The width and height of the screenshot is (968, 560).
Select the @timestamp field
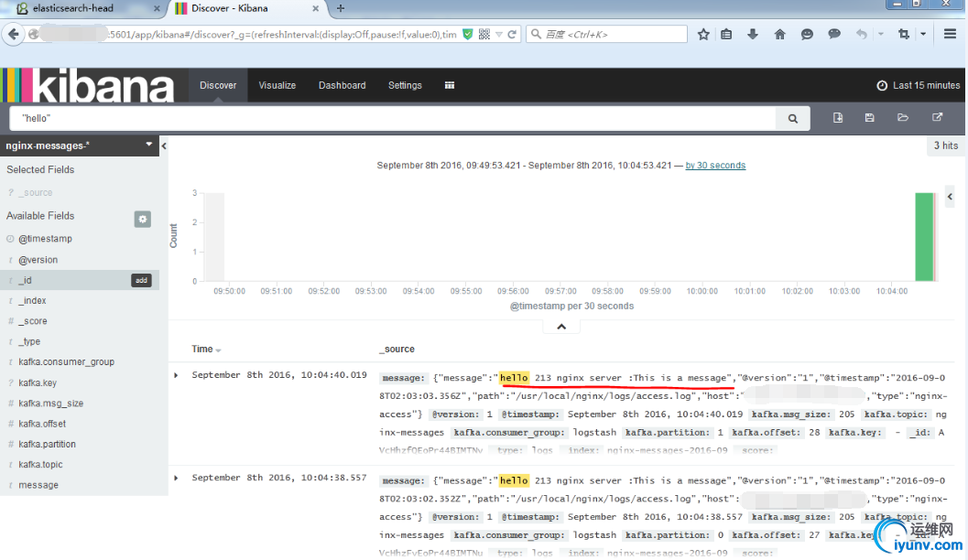pos(45,239)
